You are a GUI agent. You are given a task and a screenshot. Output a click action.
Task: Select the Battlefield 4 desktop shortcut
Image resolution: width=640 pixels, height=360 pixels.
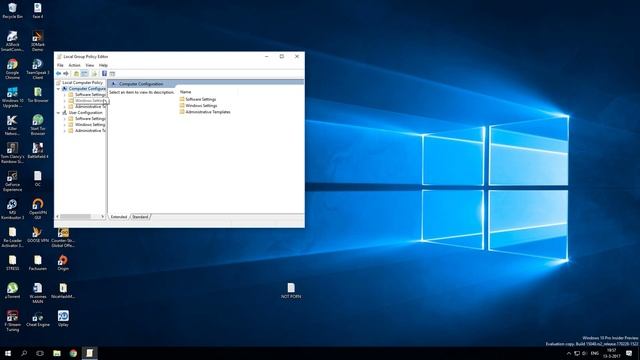click(38, 150)
